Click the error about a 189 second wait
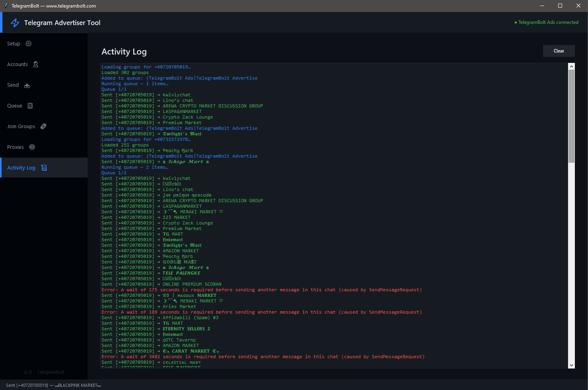Viewport: 588px width, 390px height. (x=262, y=312)
